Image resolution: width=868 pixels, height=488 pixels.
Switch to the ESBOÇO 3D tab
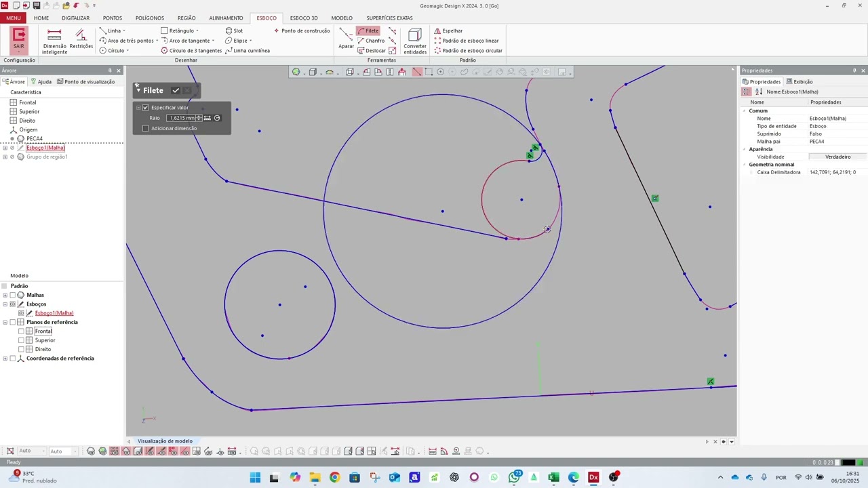[x=304, y=18]
